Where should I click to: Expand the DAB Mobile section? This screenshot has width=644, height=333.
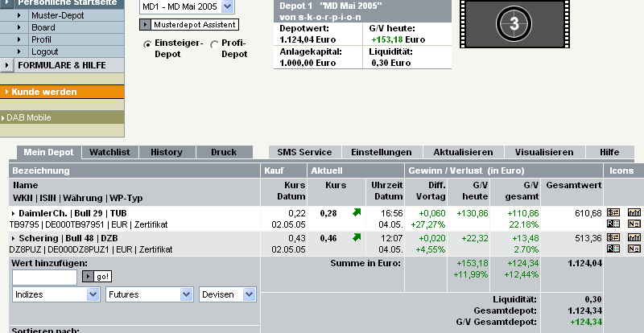[3, 118]
